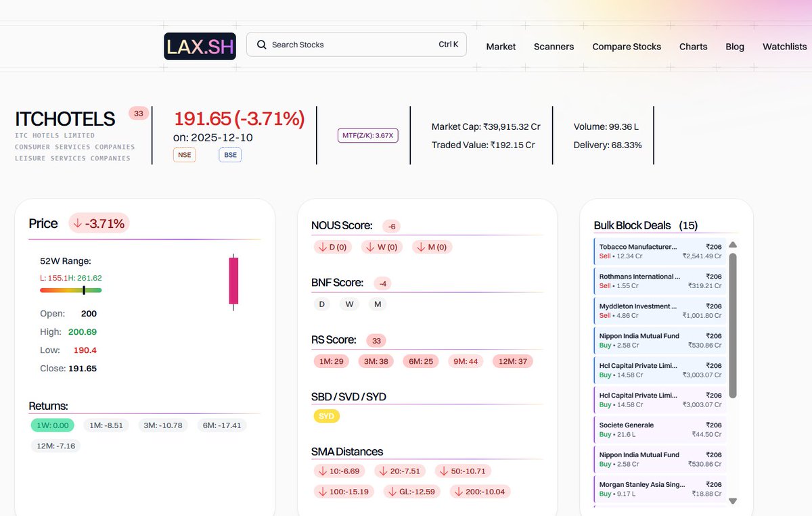Viewport: 812px width, 516px height.
Task: Click the yellow SYD tag
Action: (x=327, y=416)
